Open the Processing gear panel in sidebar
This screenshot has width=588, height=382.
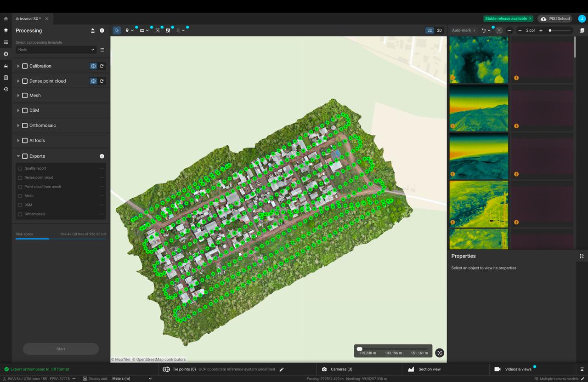click(x=6, y=54)
